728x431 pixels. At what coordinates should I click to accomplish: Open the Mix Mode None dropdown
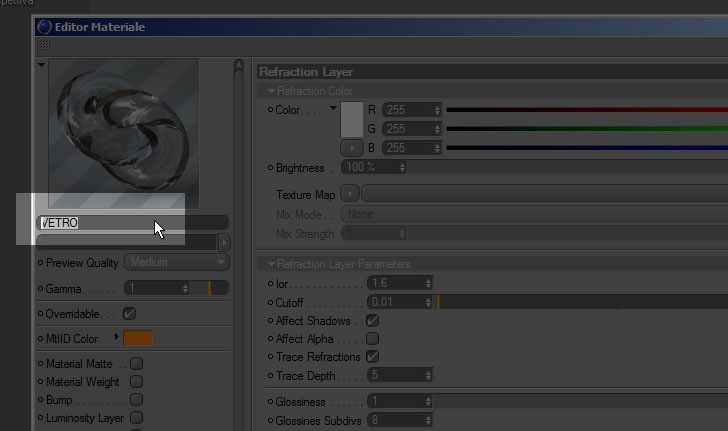535,214
